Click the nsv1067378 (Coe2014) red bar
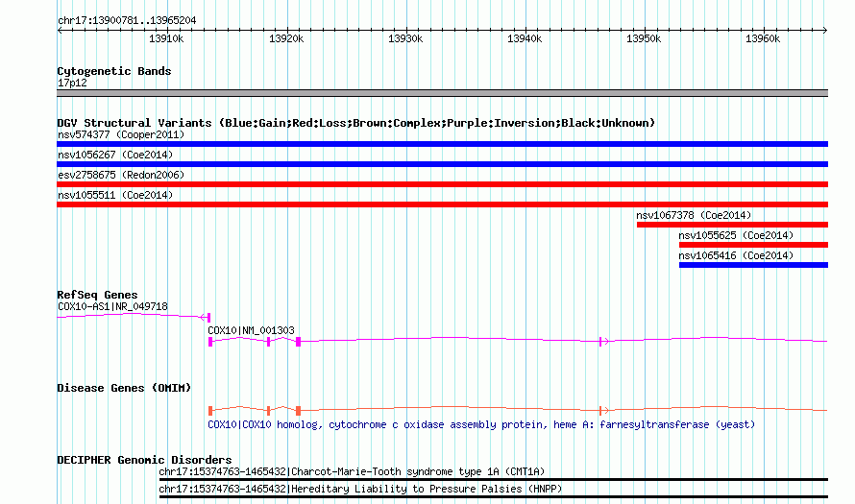This screenshot has height=504, width=855. (x=732, y=225)
